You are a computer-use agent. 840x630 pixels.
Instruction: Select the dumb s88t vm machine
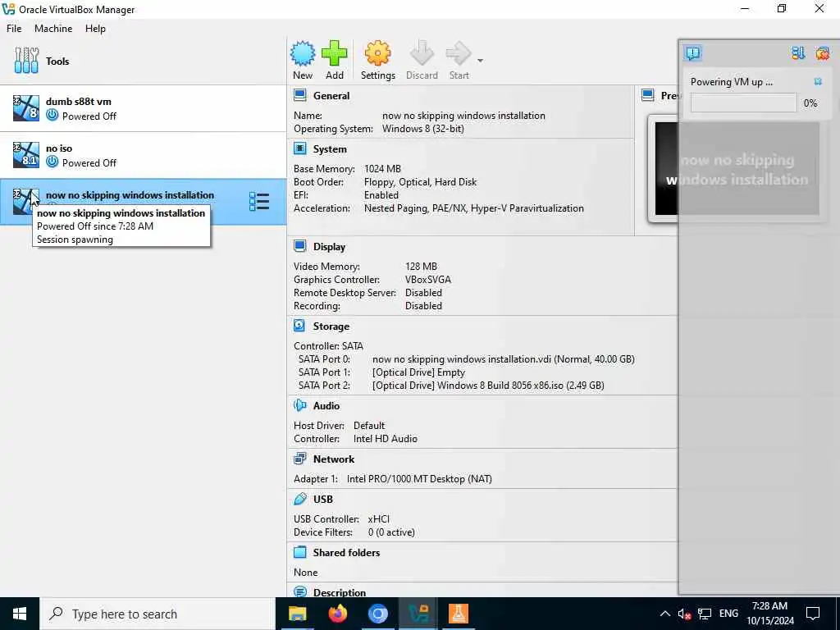pos(143,108)
